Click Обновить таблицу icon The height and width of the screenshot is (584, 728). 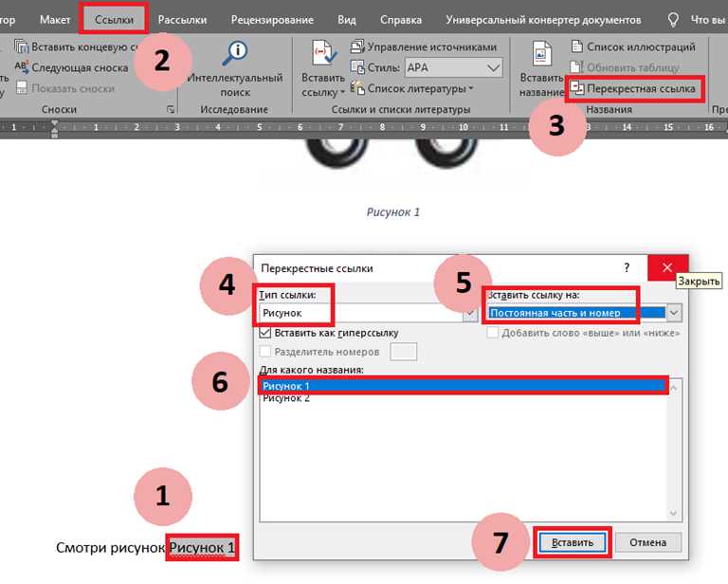575,67
